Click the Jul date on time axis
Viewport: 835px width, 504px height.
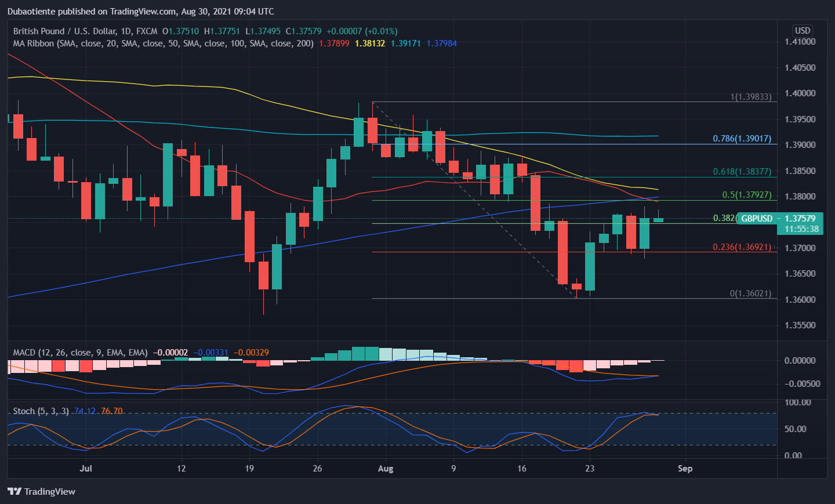pos(86,469)
